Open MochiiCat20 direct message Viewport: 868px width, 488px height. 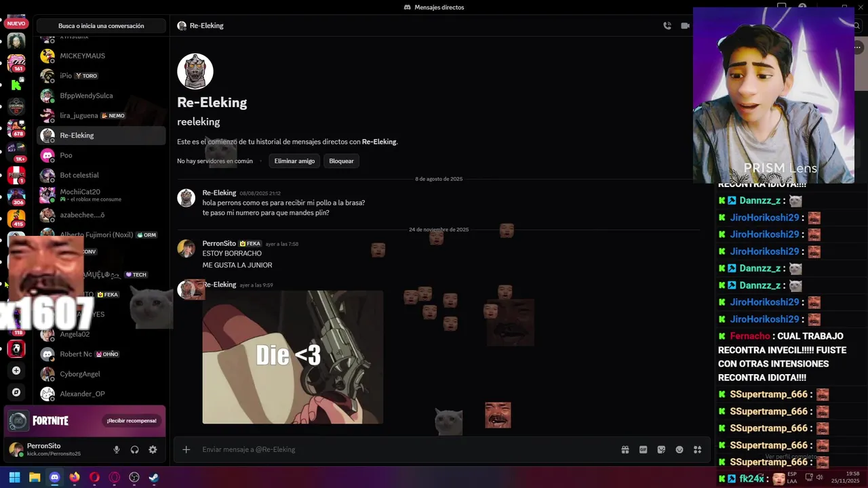pos(101,195)
